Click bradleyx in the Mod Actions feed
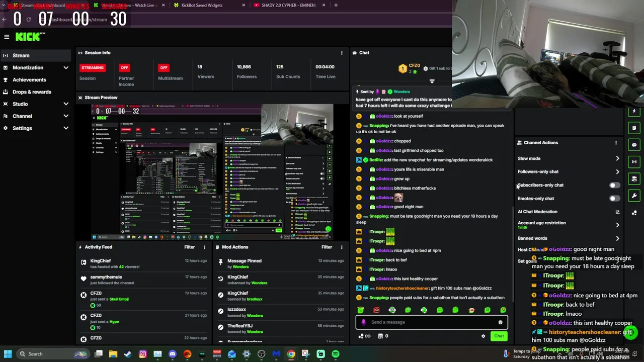 tap(254, 299)
